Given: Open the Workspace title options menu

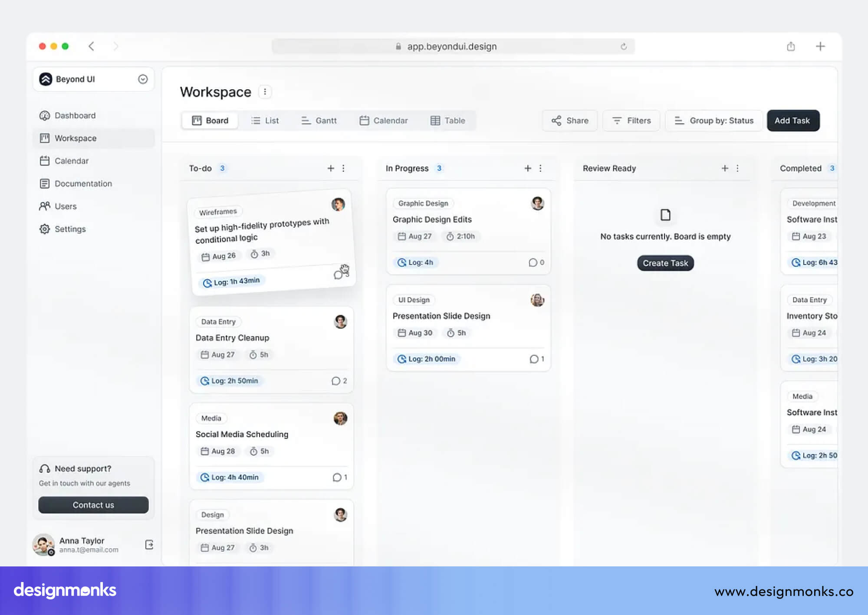Looking at the screenshot, I should click(265, 92).
